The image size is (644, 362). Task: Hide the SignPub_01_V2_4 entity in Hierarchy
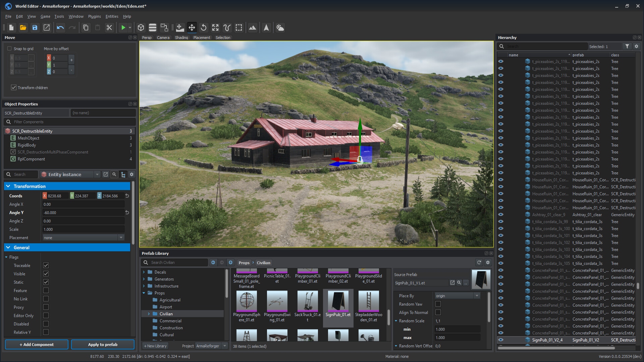pos(501,340)
